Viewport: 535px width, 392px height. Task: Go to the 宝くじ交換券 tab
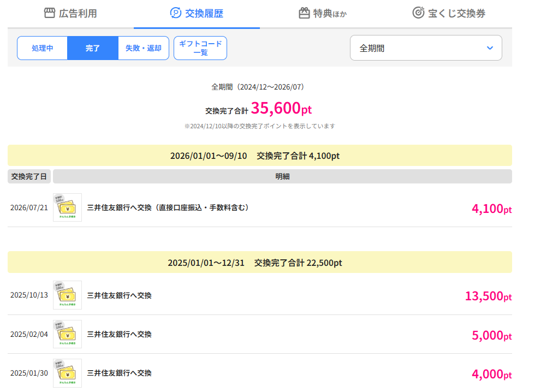point(449,14)
